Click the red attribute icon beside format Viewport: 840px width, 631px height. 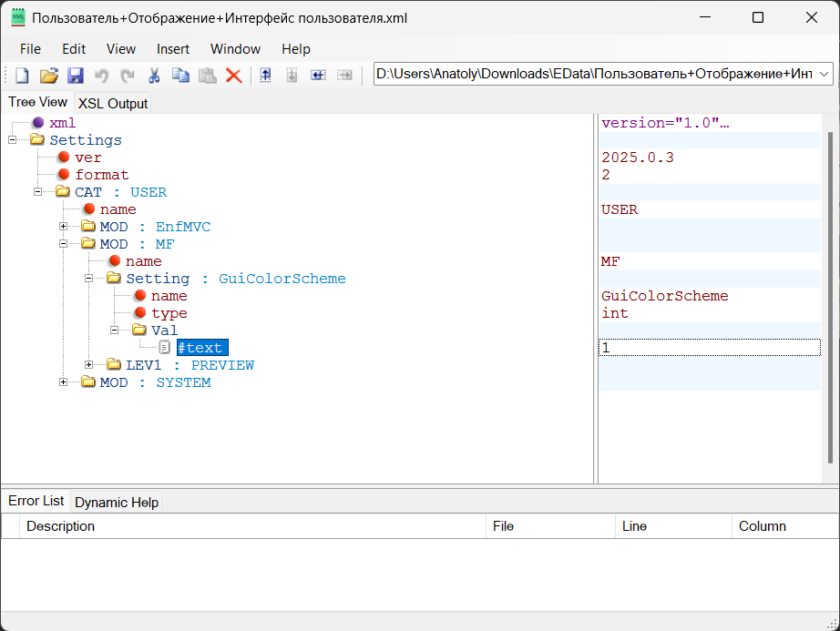(64, 174)
